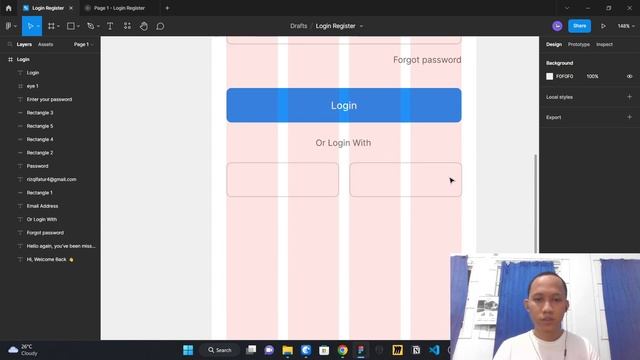Switch to the Assets tab
Screen dimensions: 640x360
point(45,44)
